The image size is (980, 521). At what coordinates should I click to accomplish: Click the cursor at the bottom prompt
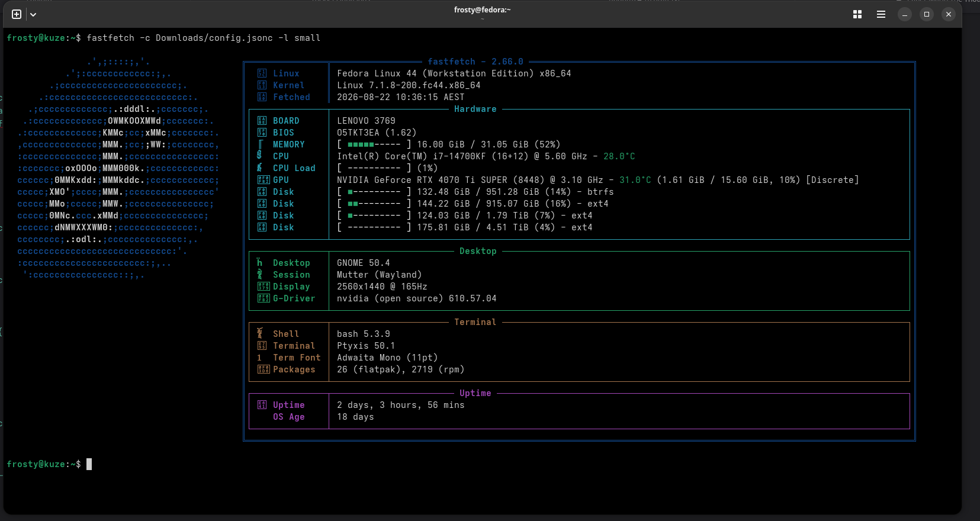89,464
